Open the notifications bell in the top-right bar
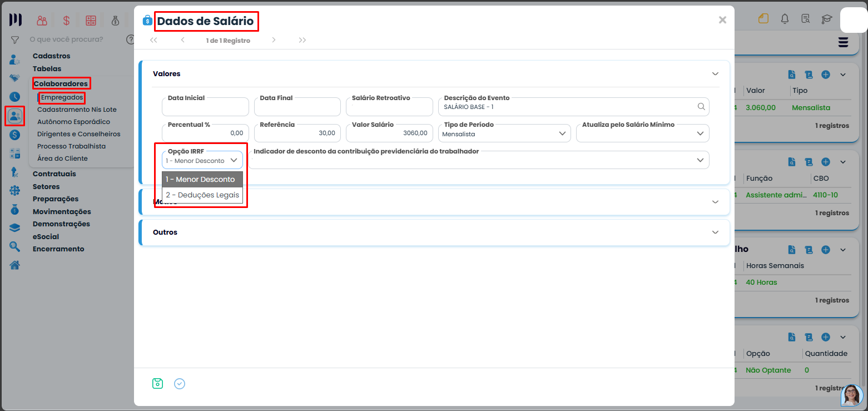 (x=785, y=19)
